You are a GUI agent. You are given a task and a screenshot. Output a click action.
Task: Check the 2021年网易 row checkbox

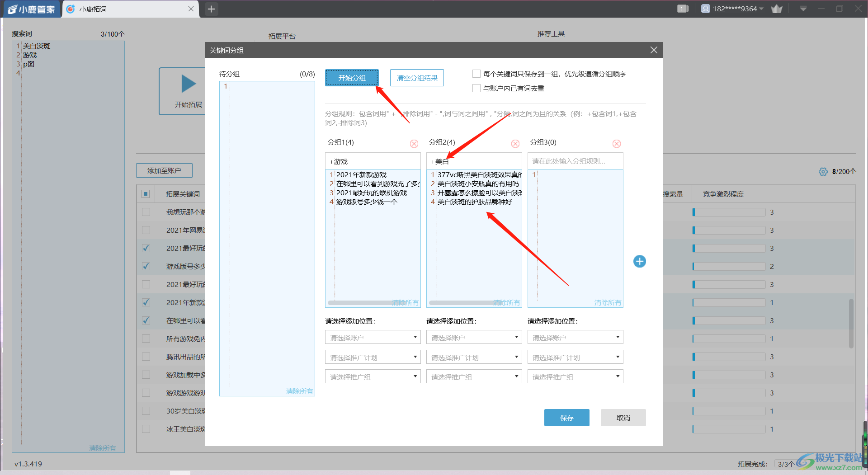[x=146, y=230]
